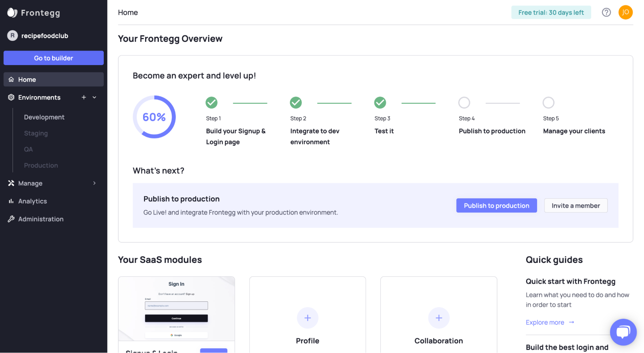Image resolution: width=644 pixels, height=353 pixels.
Task: Click the recipefoodclub workspace avatar
Action: (x=12, y=35)
